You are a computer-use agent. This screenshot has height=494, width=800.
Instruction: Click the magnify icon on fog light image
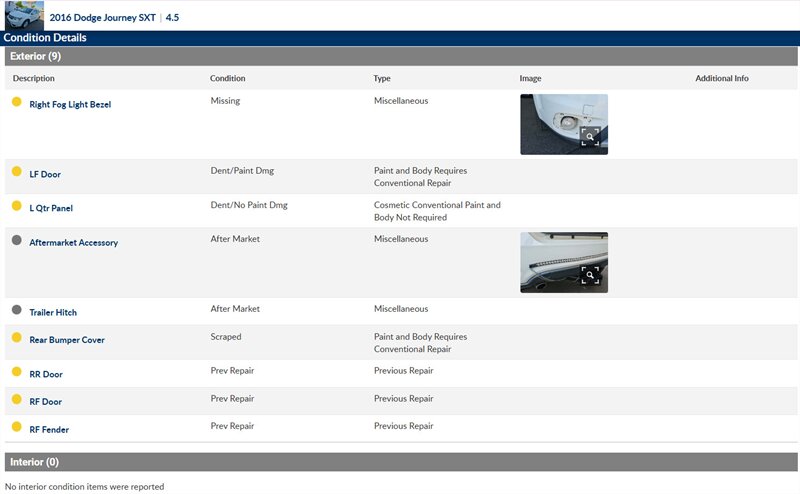[x=590, y=137]
